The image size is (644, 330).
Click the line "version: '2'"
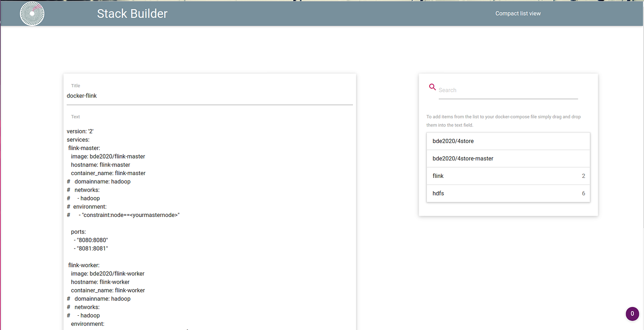[x=80, y=131]
